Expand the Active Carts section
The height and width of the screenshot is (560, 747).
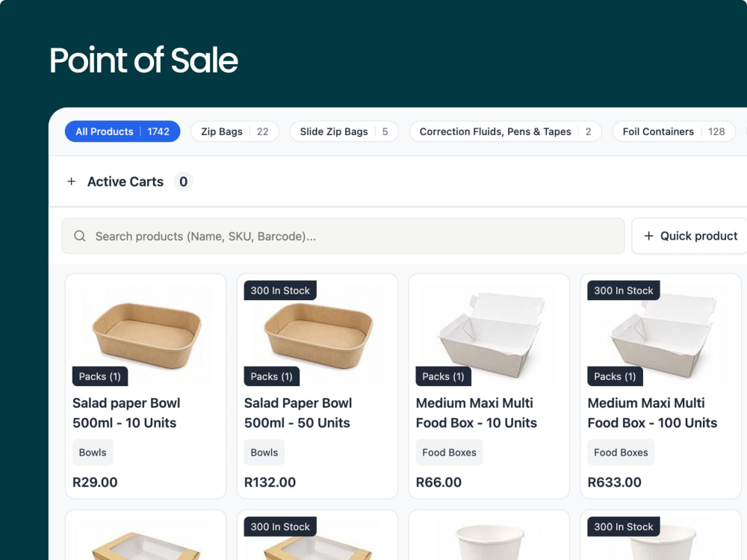(125, 181)
